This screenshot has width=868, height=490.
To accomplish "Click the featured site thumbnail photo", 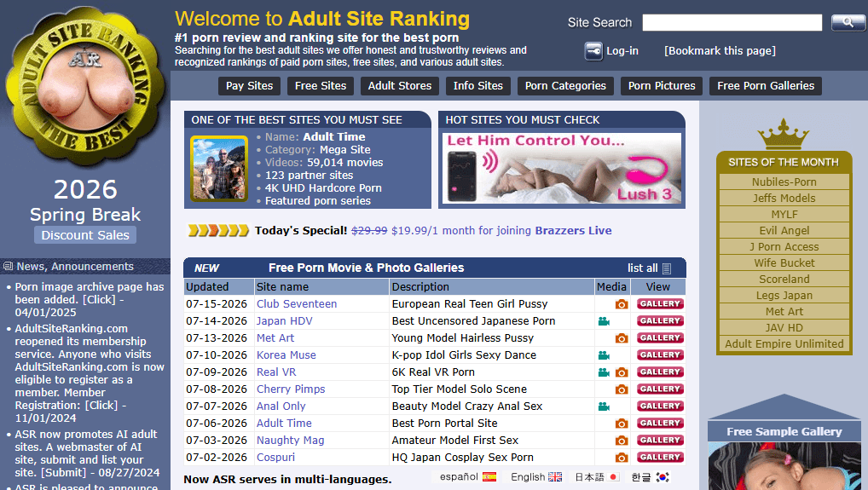I will (x=219, y=168).
